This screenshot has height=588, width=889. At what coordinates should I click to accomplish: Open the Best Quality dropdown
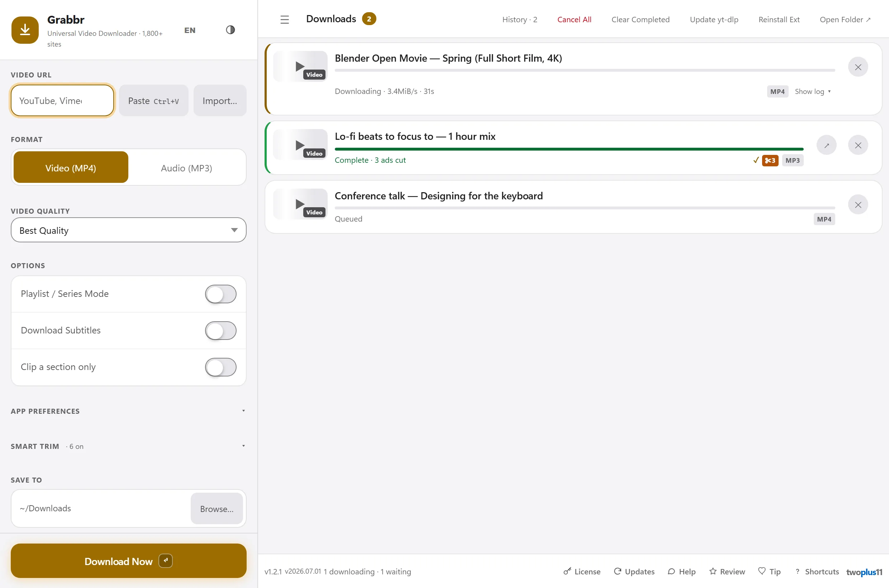(129, 230)
